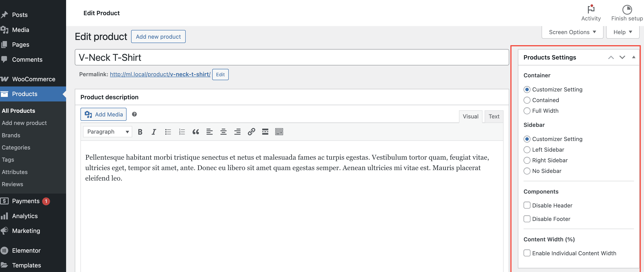The image size is (644, 272).
Task: Insert a bulleted list
Action: (x=168, y=132)
